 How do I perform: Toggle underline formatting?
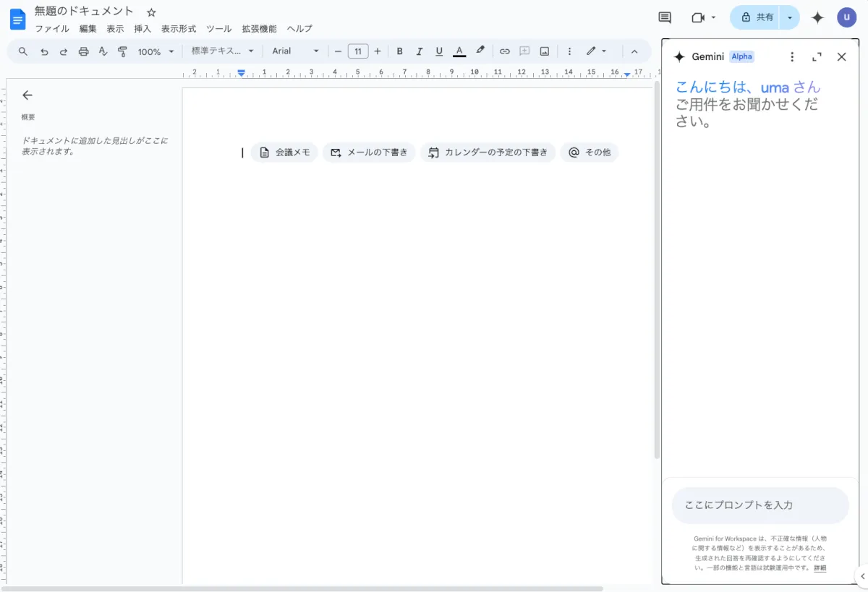pos(439,51)
